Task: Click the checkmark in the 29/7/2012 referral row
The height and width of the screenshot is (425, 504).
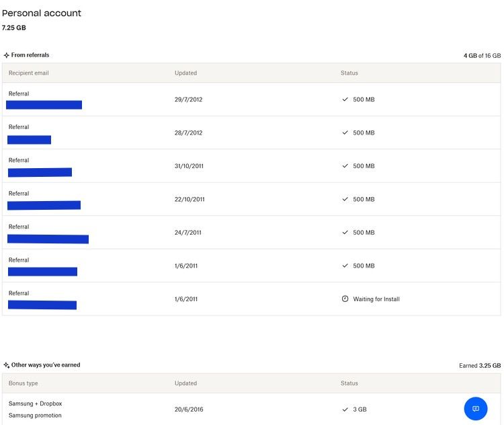Action: [x=345, y=100]
